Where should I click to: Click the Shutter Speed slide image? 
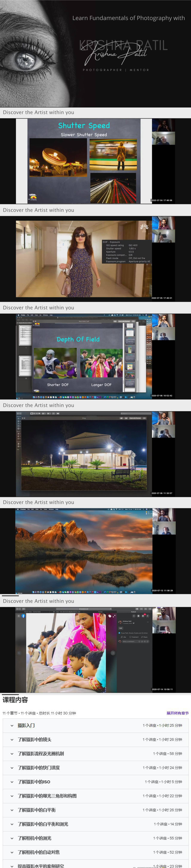tap(84, 161)
